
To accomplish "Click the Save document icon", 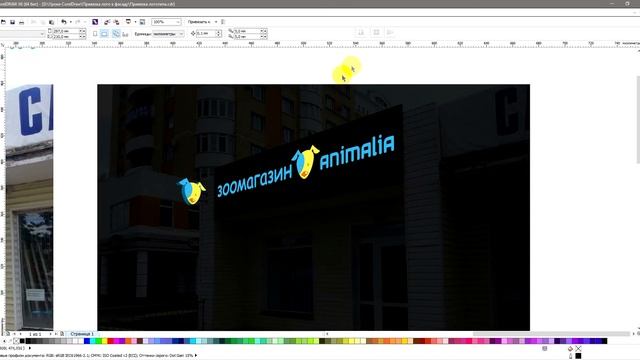I will click(13, 22).
